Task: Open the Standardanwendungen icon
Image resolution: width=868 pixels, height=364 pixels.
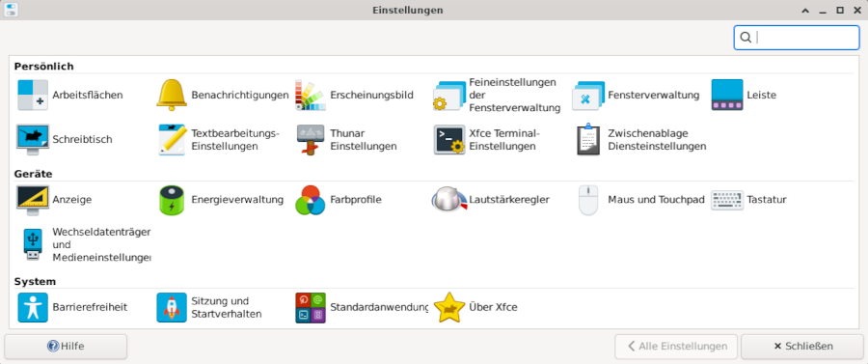Action: coord(310,307)
